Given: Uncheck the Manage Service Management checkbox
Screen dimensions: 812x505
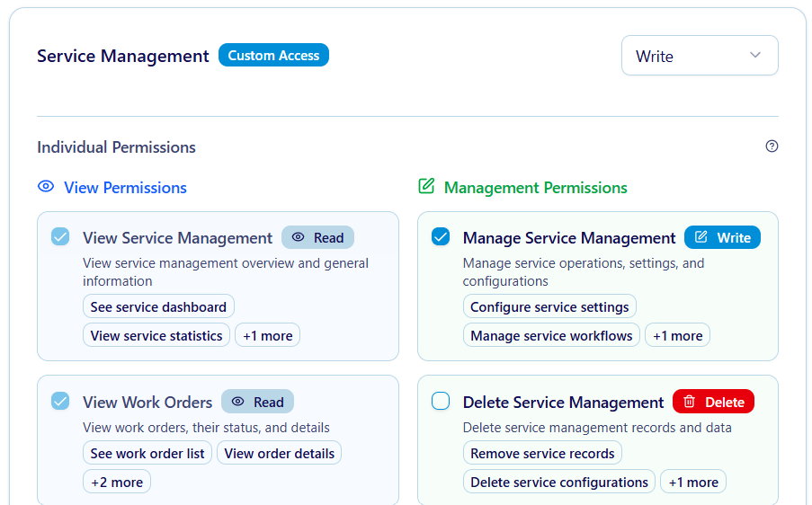Looking at the screenshot, I should (x=441, y=237).
